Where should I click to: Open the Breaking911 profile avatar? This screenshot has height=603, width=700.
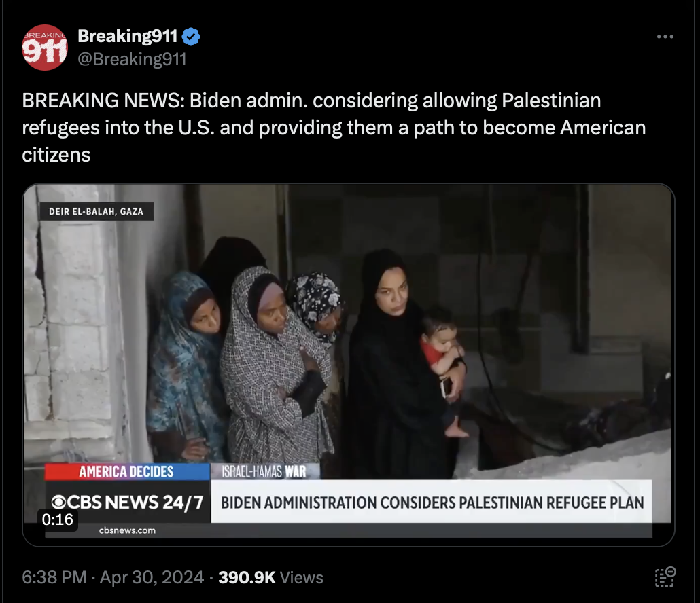[x=45, y=48]
